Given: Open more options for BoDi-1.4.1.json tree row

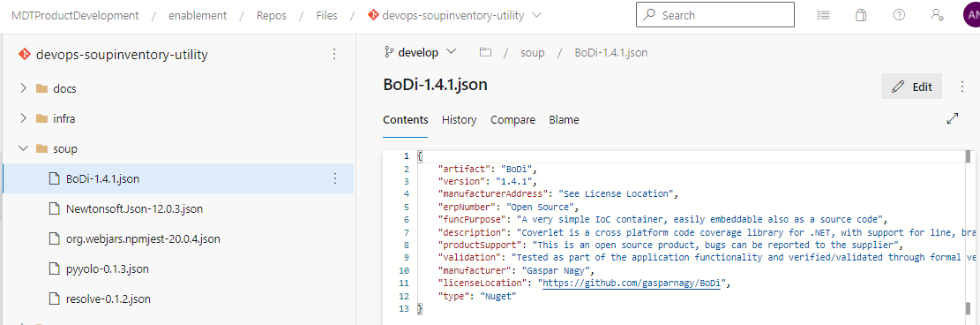Looking at the screenshot, I should [334, 178].
